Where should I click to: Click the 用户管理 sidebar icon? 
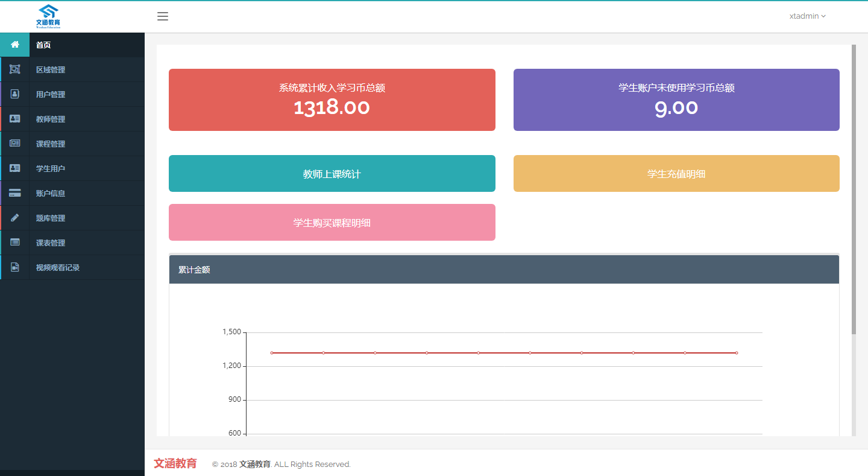coord(15,94)
